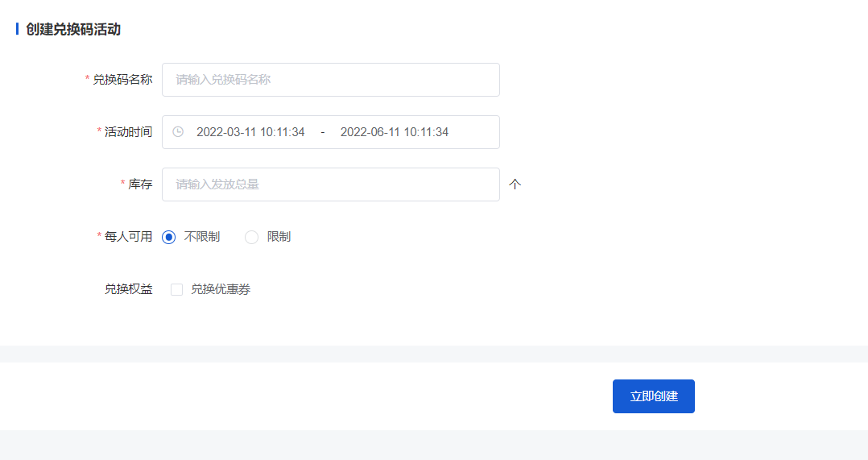Click the 库存 label

pyautogui.click(x=140, y=184)
